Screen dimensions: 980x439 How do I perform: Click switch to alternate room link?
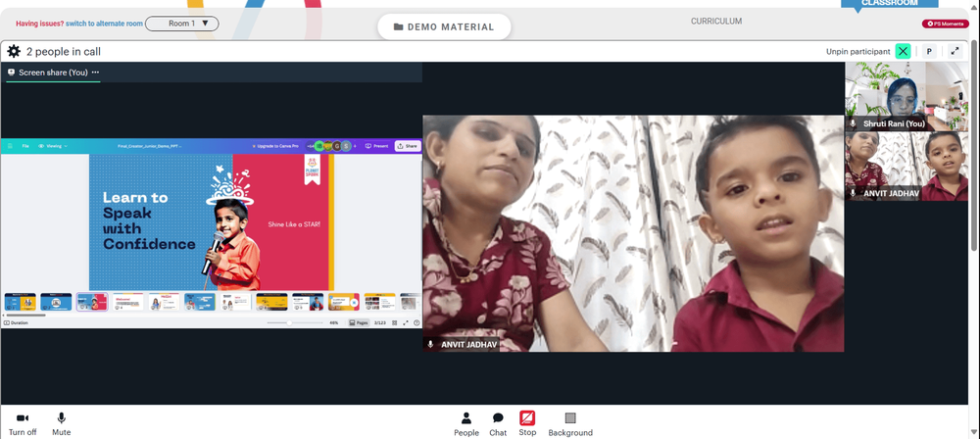tap(105, 24)
